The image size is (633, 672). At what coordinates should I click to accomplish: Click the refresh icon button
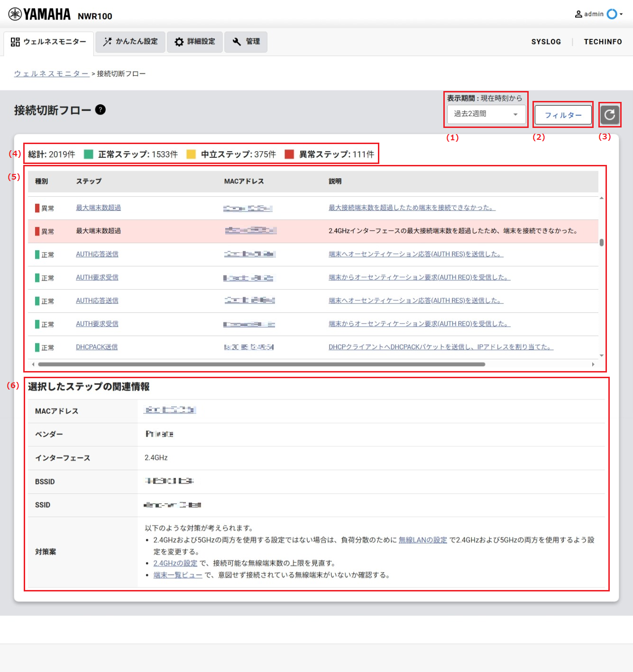[x=610, y=115]
